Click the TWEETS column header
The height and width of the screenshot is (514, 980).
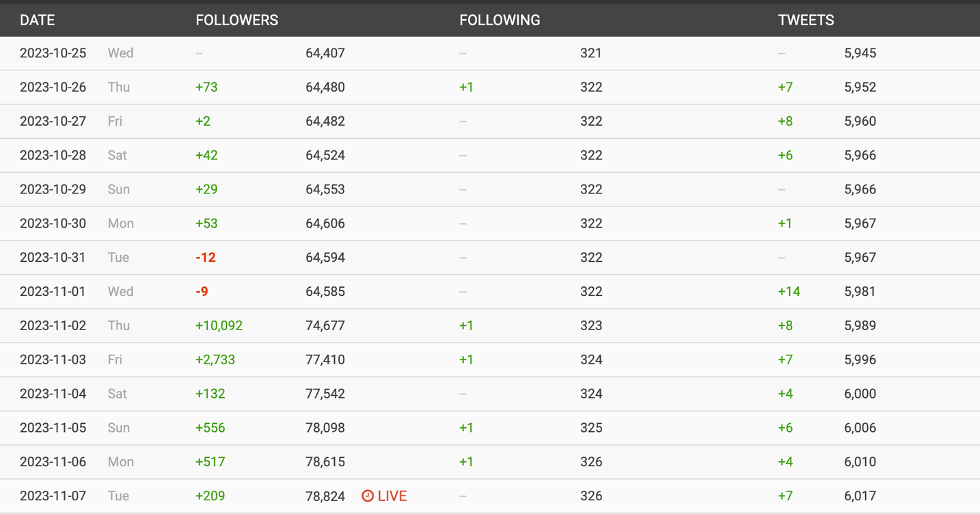coord(806,20)
